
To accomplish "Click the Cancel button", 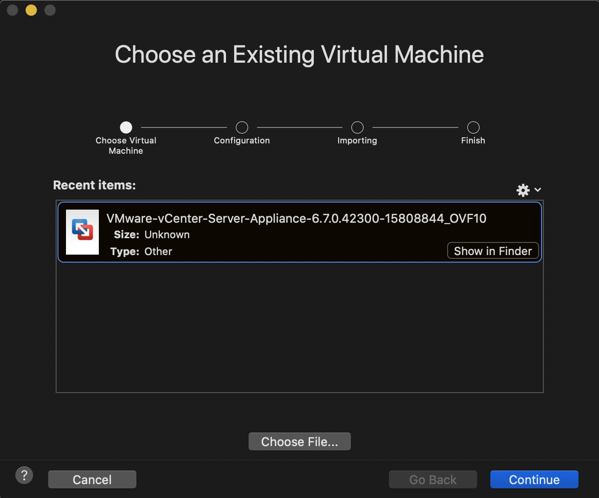I will pyautogui.click(x=92, y=479).
